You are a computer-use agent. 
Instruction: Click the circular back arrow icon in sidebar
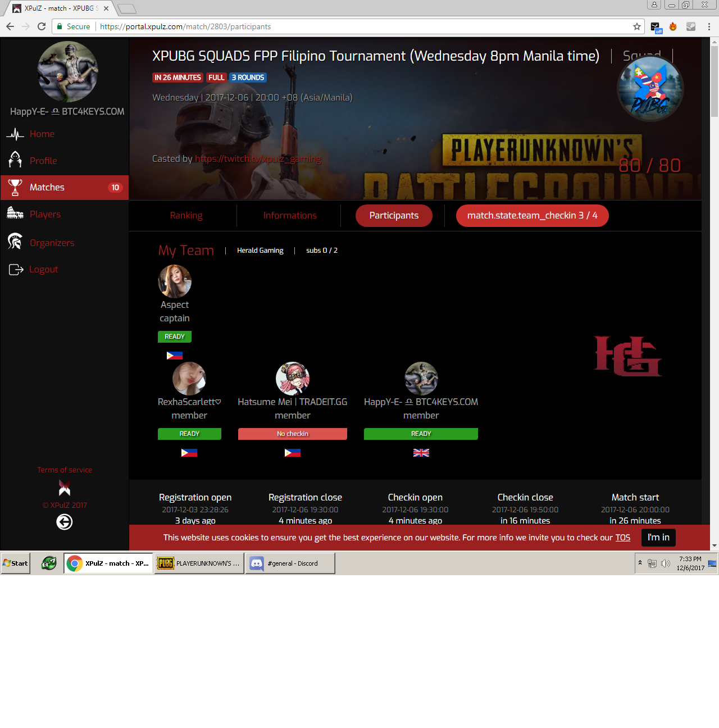pyautogui.click(x=65, y=522)
